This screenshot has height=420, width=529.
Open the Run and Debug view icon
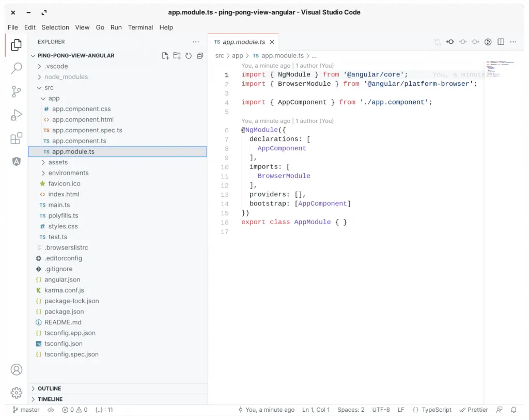(16, 115)
